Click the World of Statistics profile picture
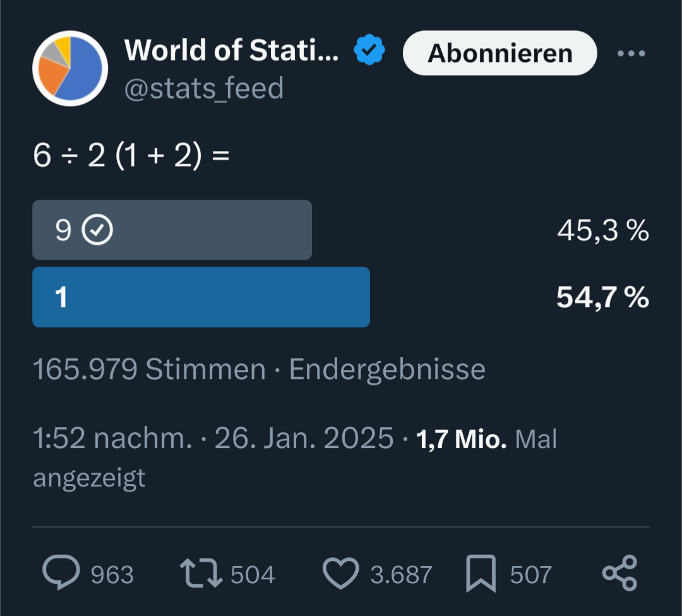This screenshot has width=682, height=616. click(70, 68)
